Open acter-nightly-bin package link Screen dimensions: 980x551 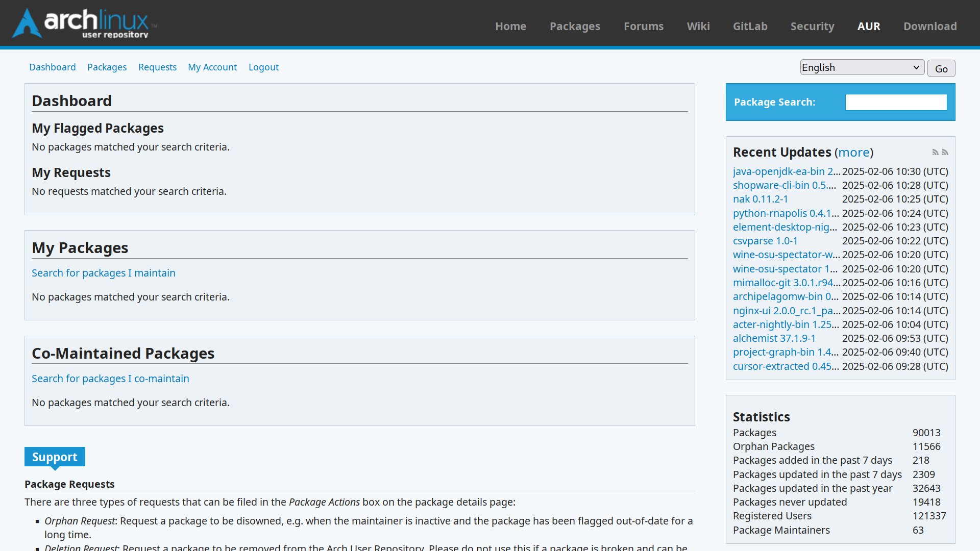click(786, 324)
